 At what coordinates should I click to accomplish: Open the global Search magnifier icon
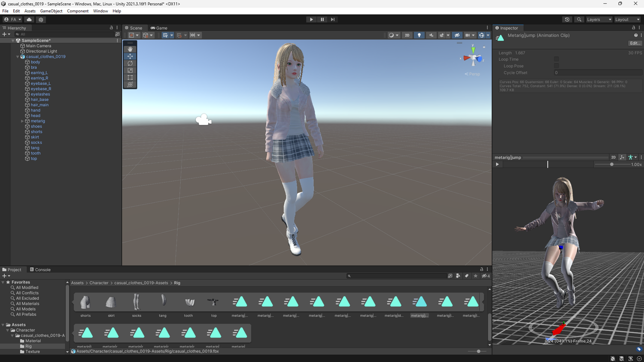(x=579, y=19)
